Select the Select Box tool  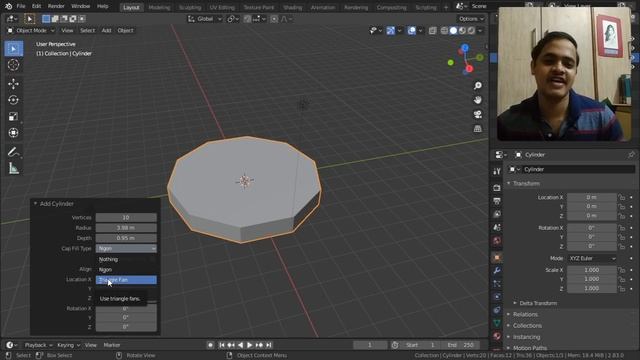[x=13, y=49]
